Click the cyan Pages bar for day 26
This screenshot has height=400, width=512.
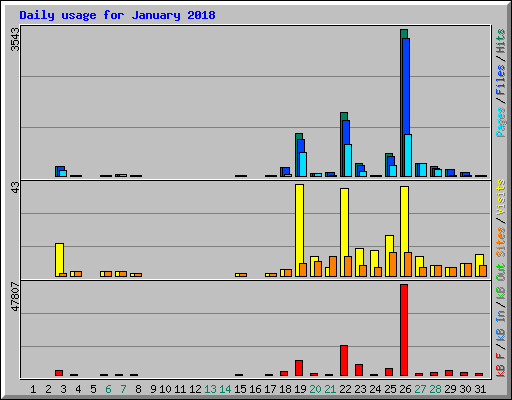pyautogui.click(x=408, y=155)
